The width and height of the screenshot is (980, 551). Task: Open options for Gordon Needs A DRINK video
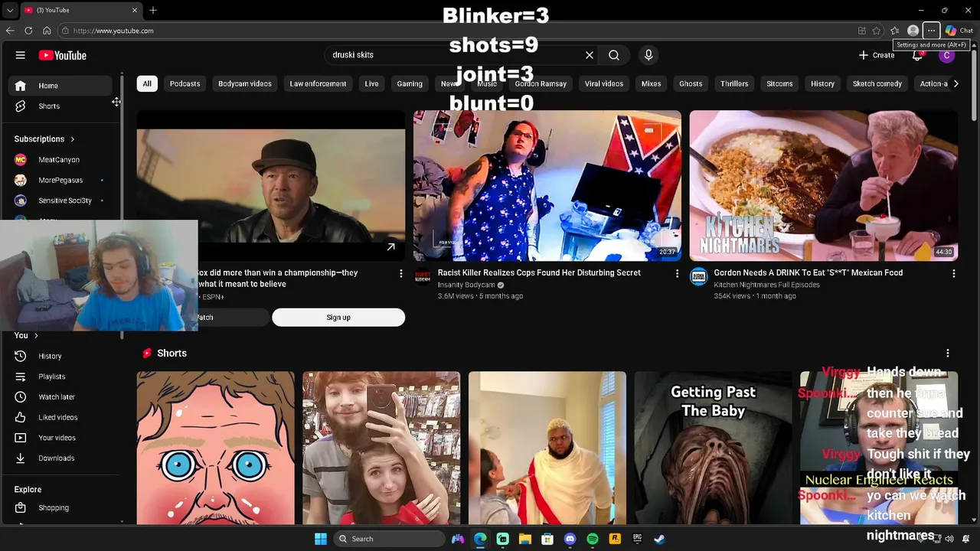tap(953, 273)
